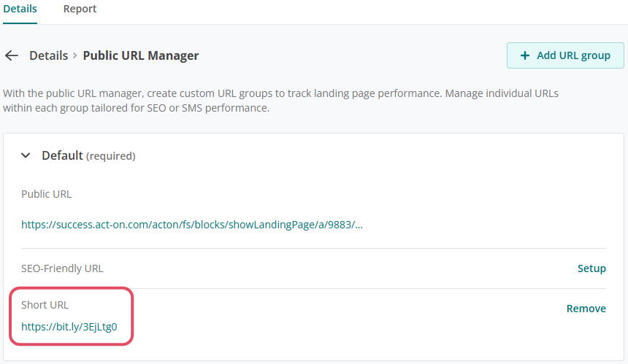Click the public URL manager description paragraph
The width and height of the screenshot is (628, 364).
(x=280, y=101)
